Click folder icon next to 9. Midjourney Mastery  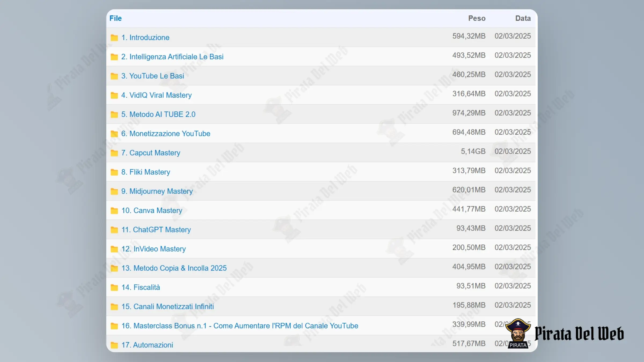(114, 191)
